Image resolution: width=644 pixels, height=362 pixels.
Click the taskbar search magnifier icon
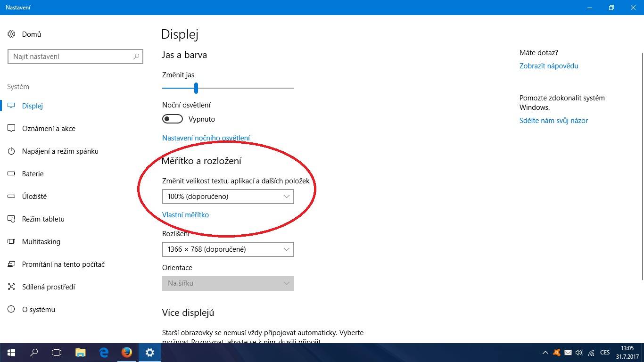point(34,353)
